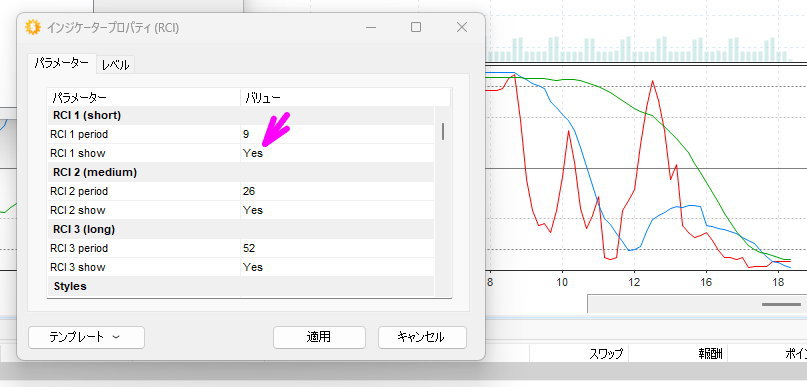The width and height of the screenshot is (807, 387).
Task: Click the RCI 2 show label
Action: [x=77, y=210]
